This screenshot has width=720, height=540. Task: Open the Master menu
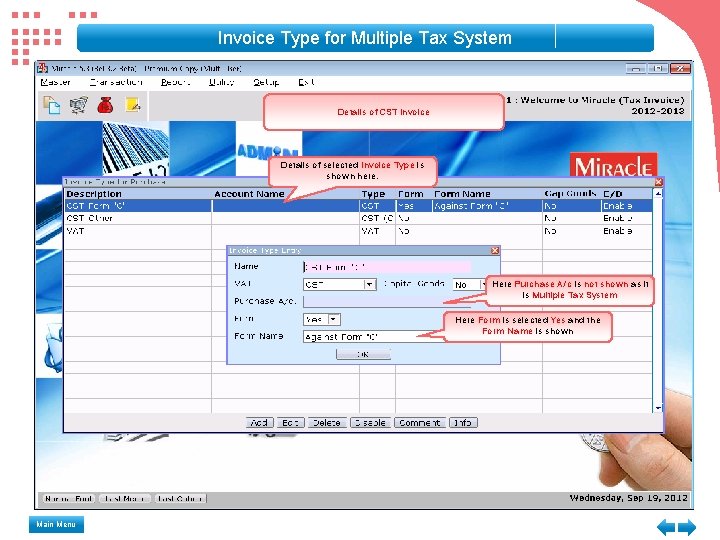pyautogui.click(x=55, y=82)
